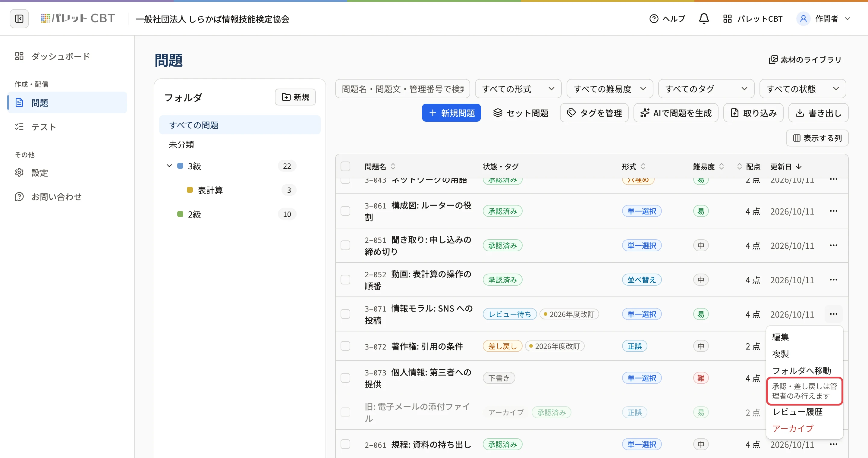Collapse the 3級 folder chevron
The height and width of the screenshot is (458, 868).
tap(169, 166)
